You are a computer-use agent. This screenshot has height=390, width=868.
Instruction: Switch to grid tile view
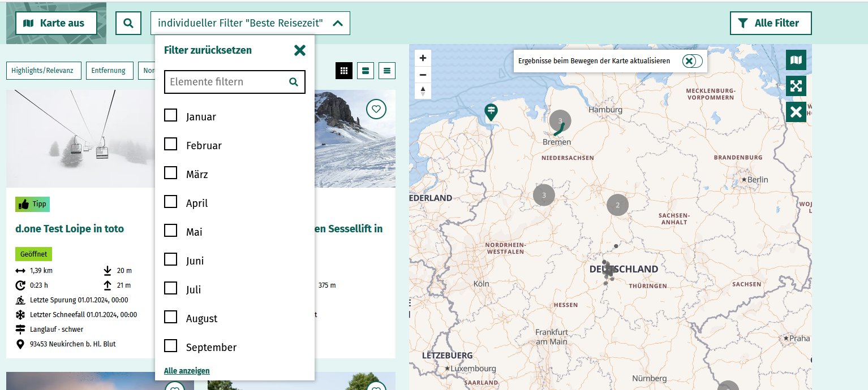pyautogui.click(x=344, y=71)
